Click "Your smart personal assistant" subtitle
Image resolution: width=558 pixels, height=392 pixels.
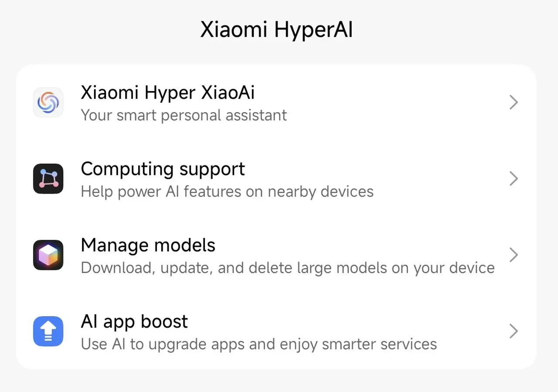(x=184, y=116)
